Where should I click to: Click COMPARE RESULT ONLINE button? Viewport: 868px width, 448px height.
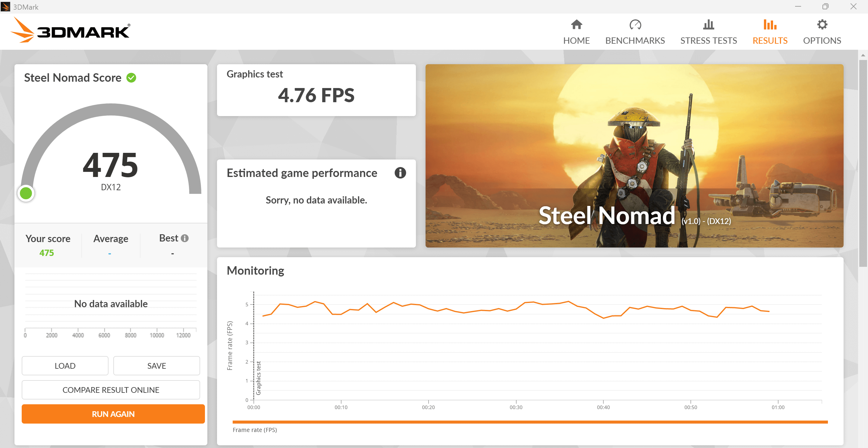click(111, 390)
